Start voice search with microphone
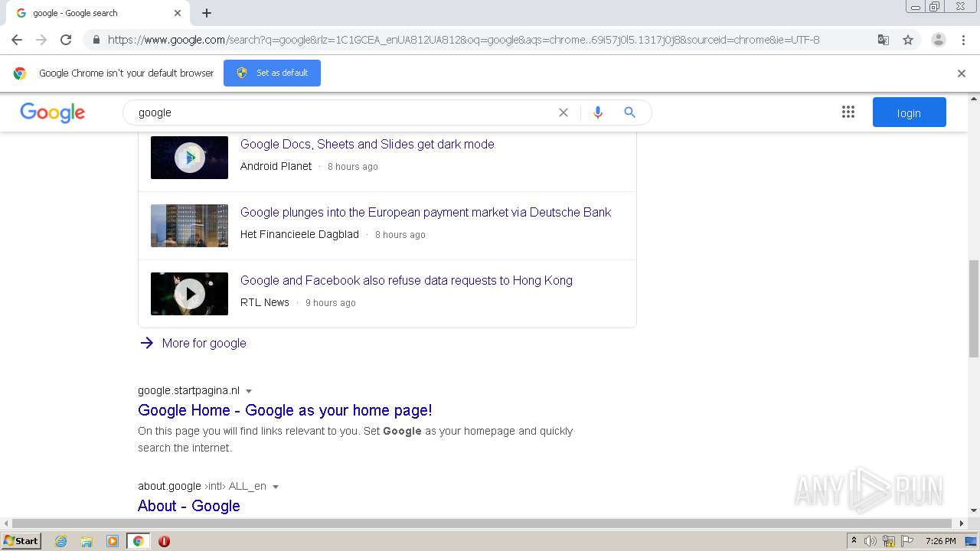This screenshot has height=551, width=980. click(598, 112)
